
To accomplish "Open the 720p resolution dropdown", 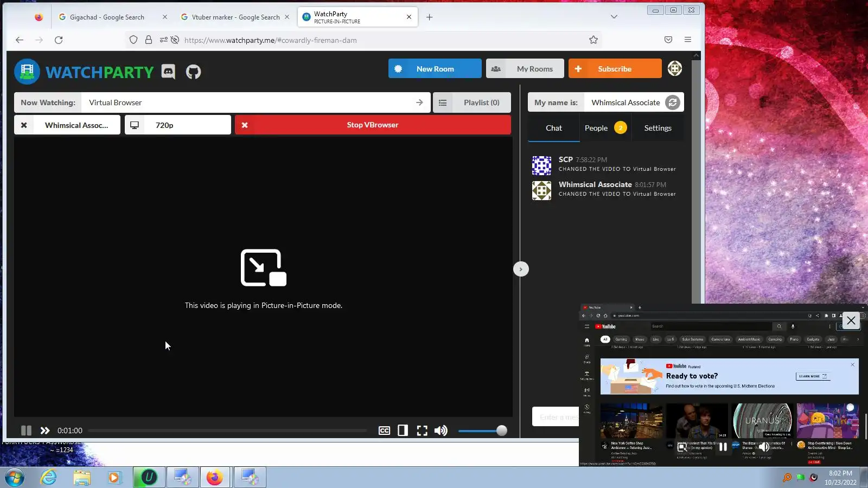I will (x=178, y=125).
